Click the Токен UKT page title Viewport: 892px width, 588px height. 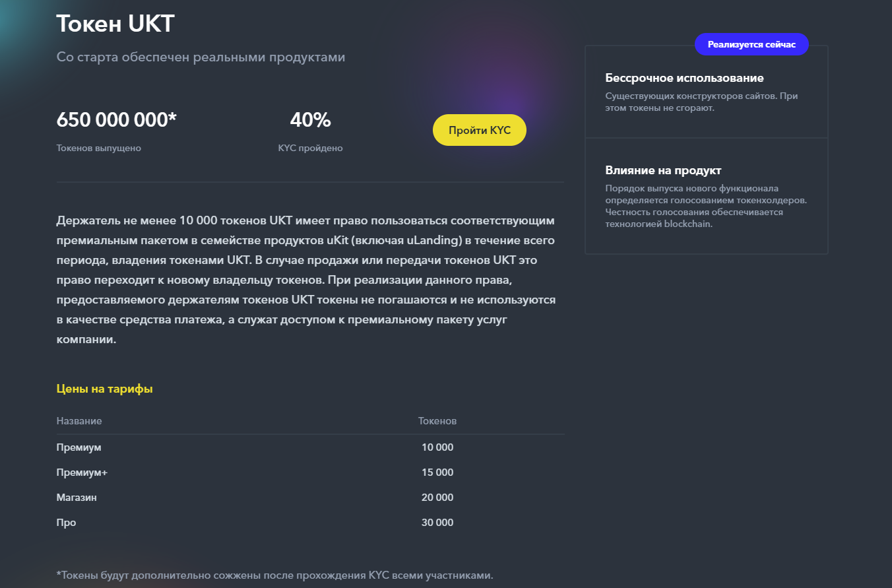click(x=115, y=23)
